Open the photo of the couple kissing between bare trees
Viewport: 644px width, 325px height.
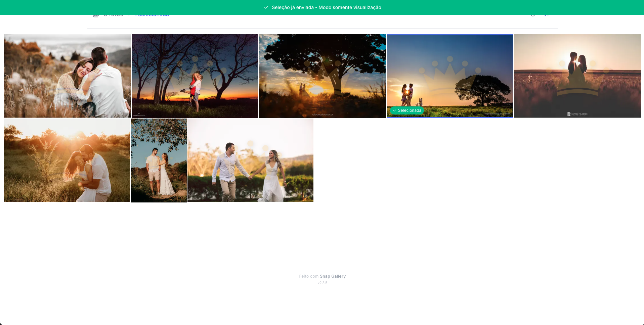(x=195, y=76)
